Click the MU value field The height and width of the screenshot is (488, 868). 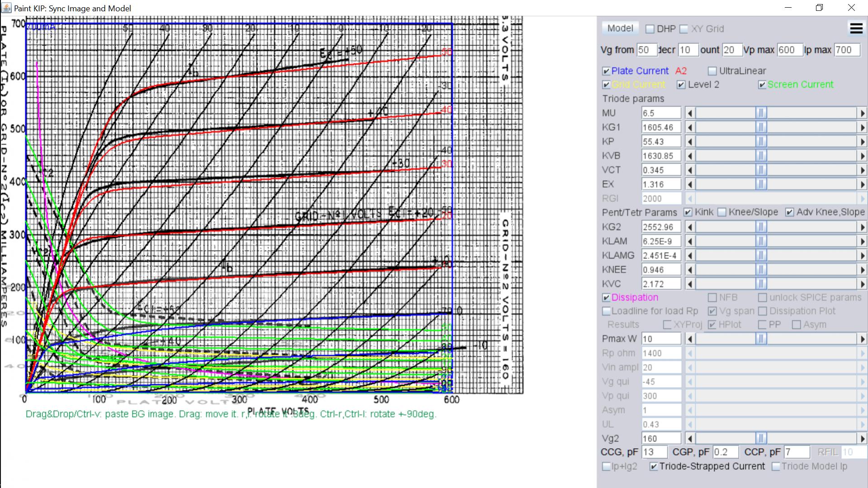click(661, 113)
